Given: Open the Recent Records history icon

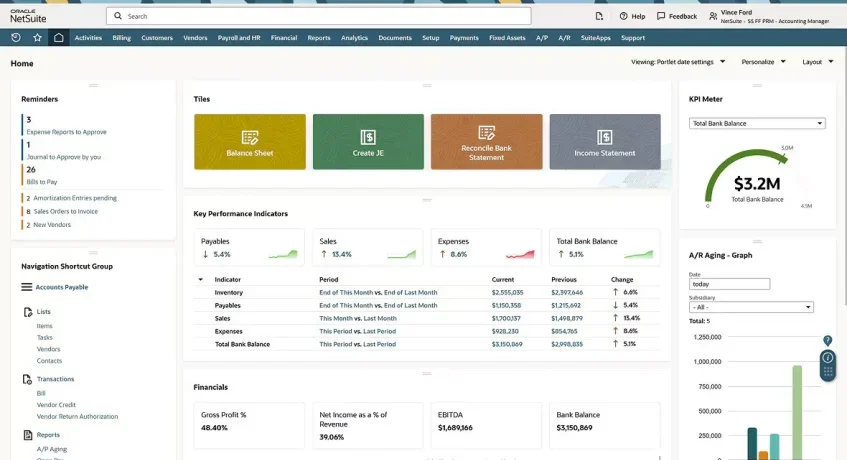Looking at the screenshot, I should tap(16, 37).
